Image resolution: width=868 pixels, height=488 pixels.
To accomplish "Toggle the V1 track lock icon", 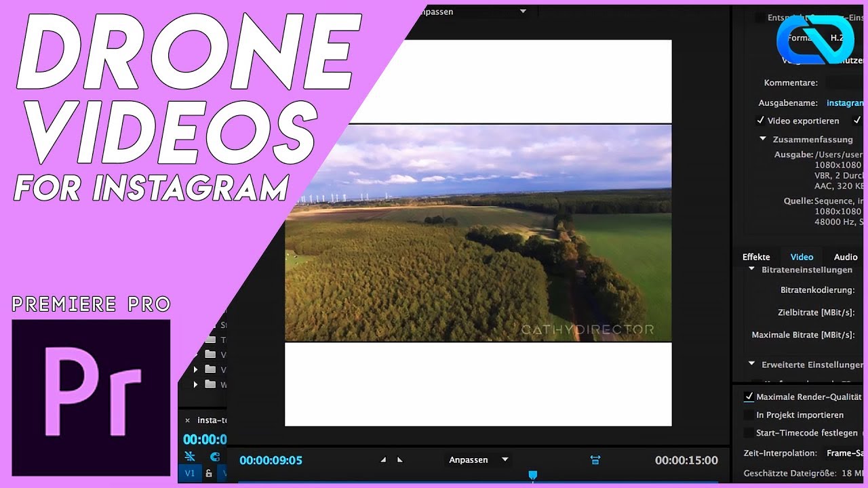I will pyautogui.click(x=209, y=474).
